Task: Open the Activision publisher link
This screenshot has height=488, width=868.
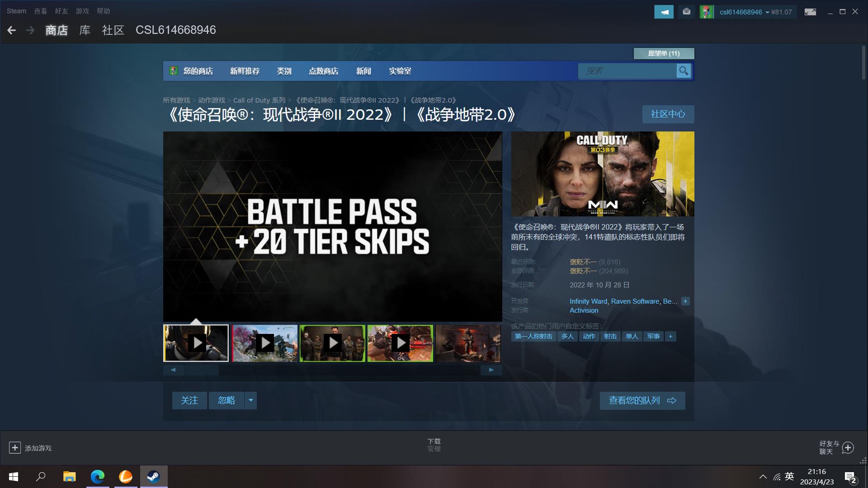Action: tap(583, 310)
